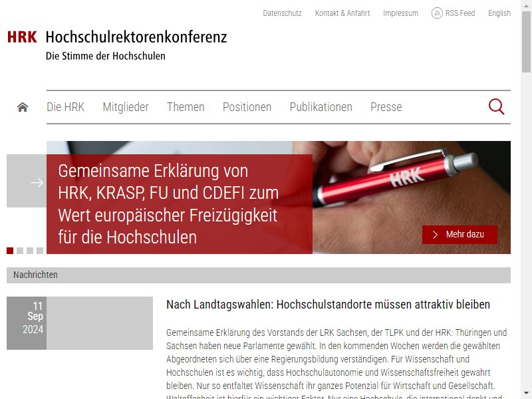Click the HRK logo

[22, 37]
